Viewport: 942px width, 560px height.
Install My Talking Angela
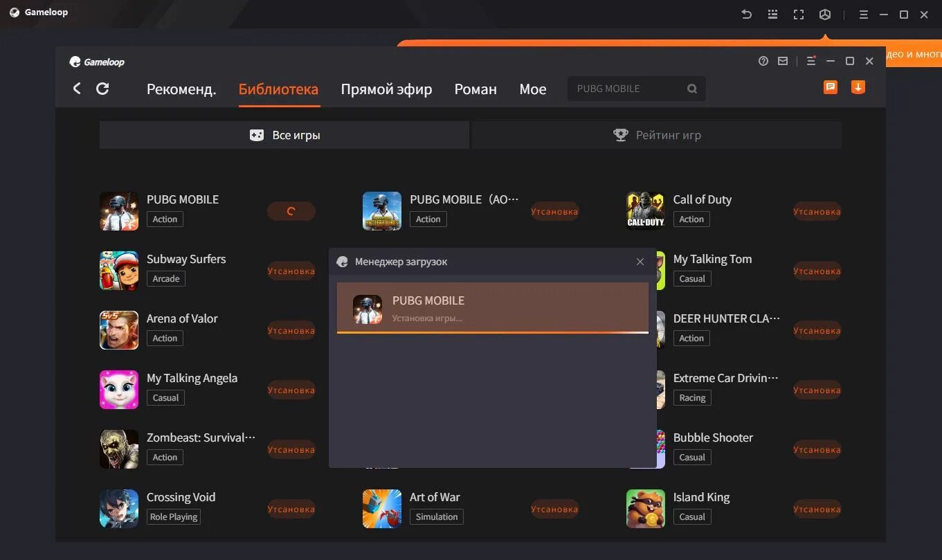[291, 390]
